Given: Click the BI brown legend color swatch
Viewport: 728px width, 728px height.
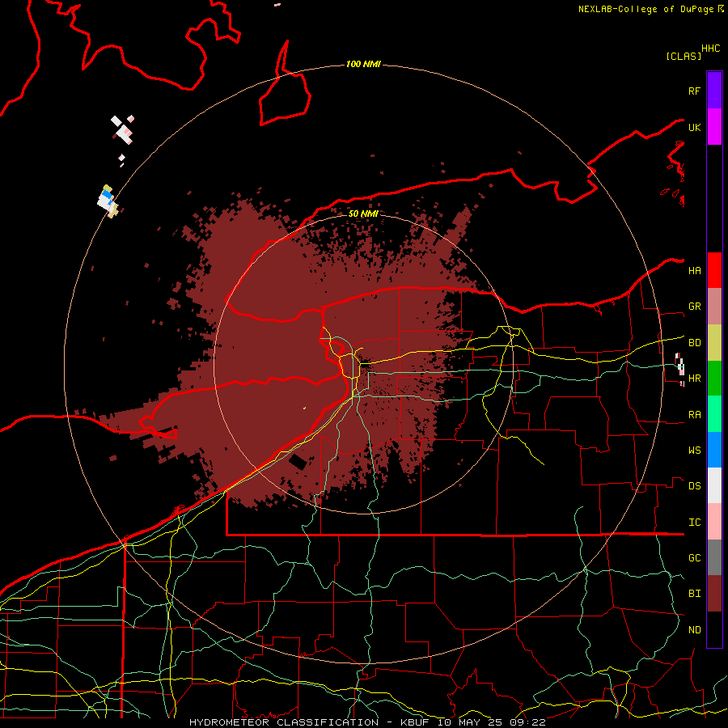Looking at the screenshot, I should point(714,594).
